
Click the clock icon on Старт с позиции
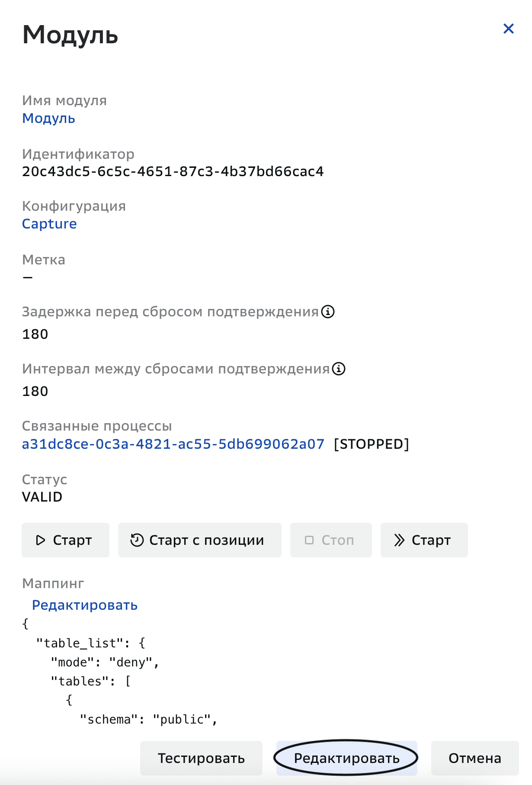pyautogui.click(x=136, y=540)
